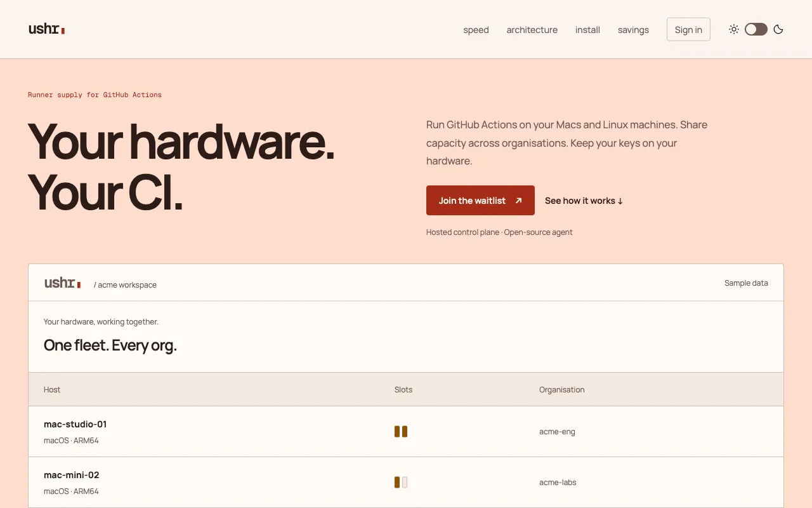812x508 pixels.
Task: Click Join the waitlist button
Action: pos(480,201)
